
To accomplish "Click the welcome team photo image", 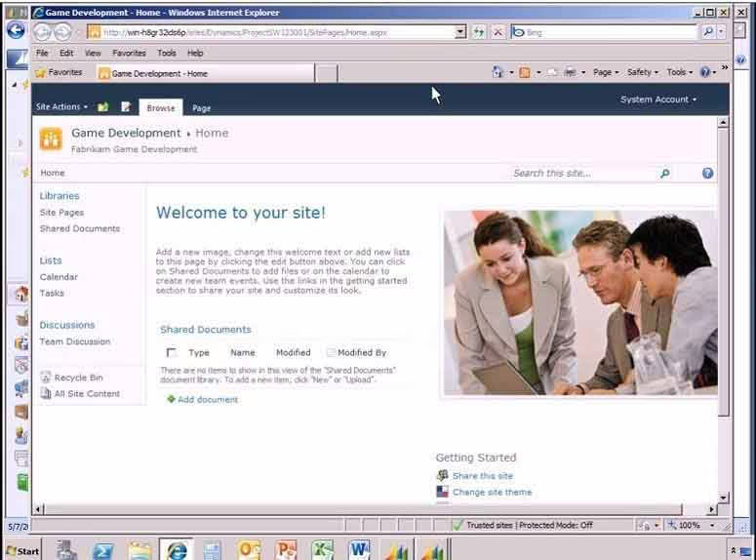I will coord(580,302).
